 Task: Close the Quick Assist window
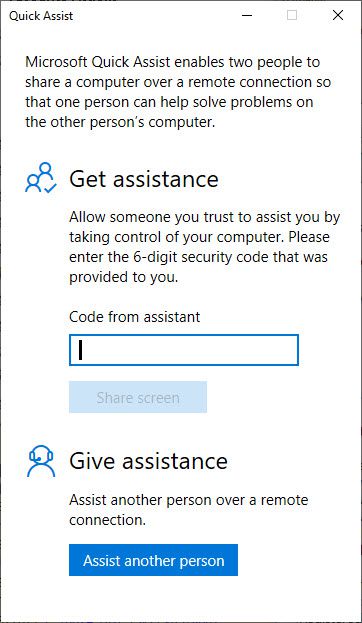(338, 15)
